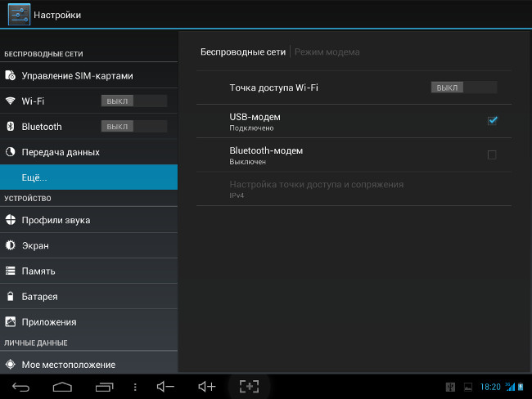Tap the Back navigation button
The width and height of the screenshot is (532, 399).
[20, 387]
